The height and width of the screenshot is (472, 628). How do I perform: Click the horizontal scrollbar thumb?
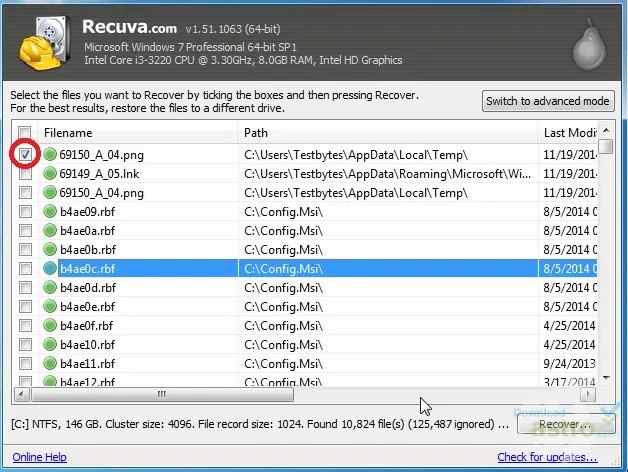coord(162,394)
